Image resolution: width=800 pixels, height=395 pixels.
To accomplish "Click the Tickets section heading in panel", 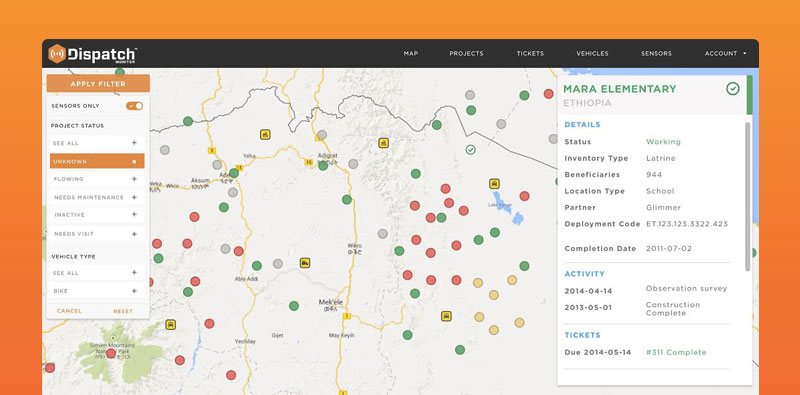I will coord(582,335).
